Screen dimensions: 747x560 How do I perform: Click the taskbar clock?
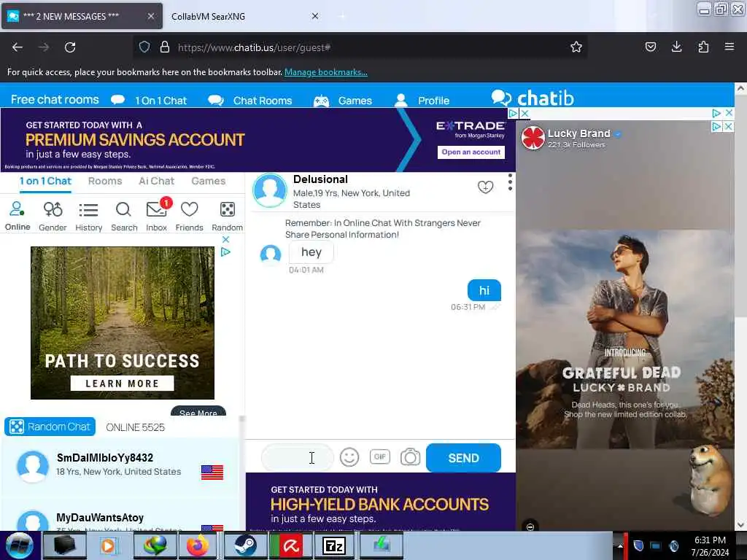[x=710, y=546]
